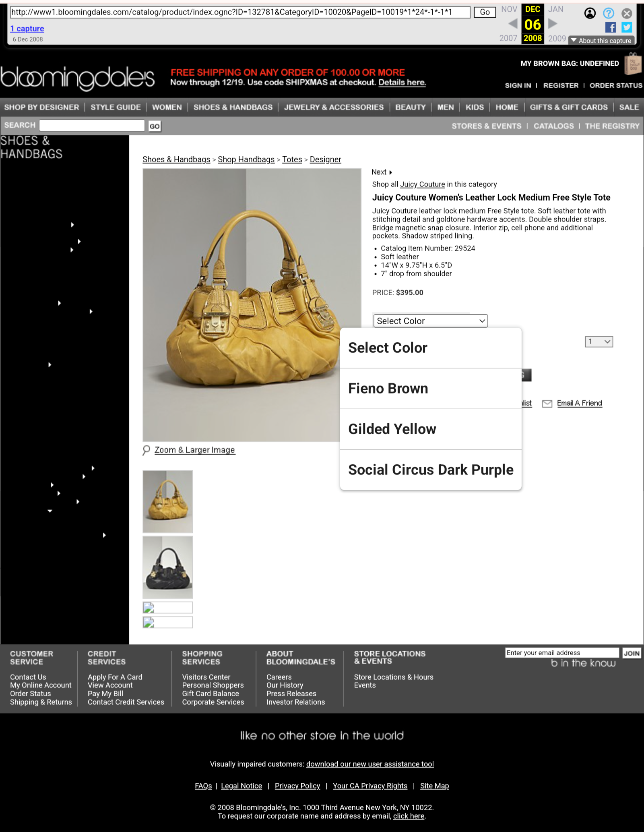
Task: Click the email address input field
Action: tap(562, 653)
